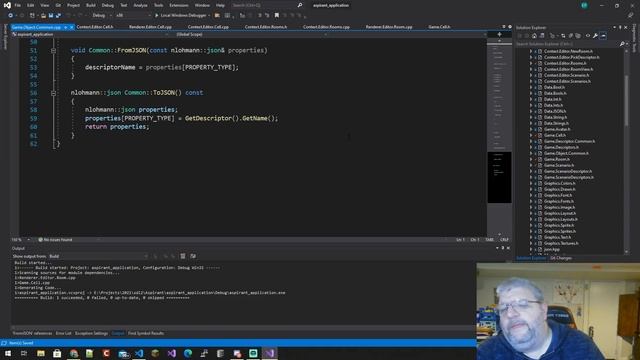Screen dimensions: 640x360
Task: Expand the Data.Bool.h tree item
Action: [531, 87]
